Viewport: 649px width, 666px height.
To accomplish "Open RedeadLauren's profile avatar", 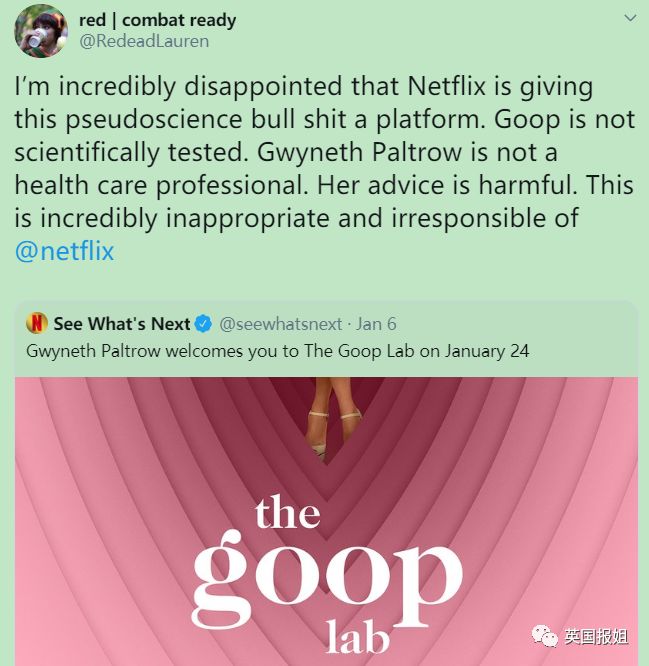I will pos(41,31).
